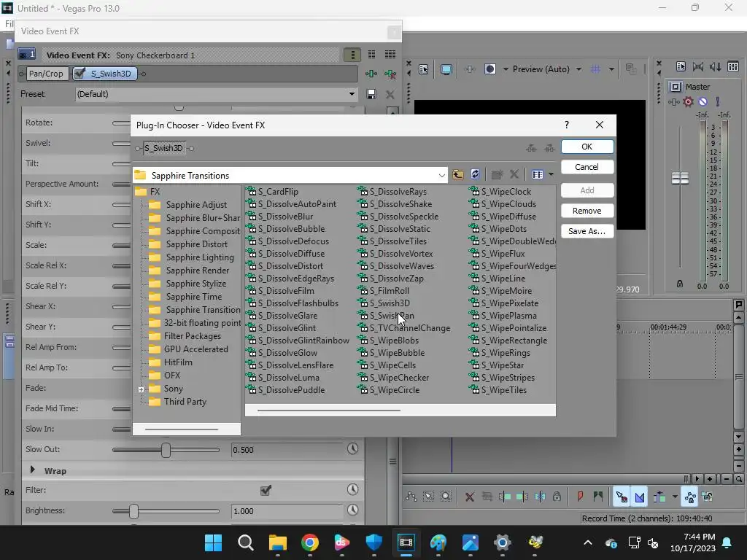Click the red X delete icon in timeline toolbar
Viewport: 747px width, 560px height.
click(469, 497)
